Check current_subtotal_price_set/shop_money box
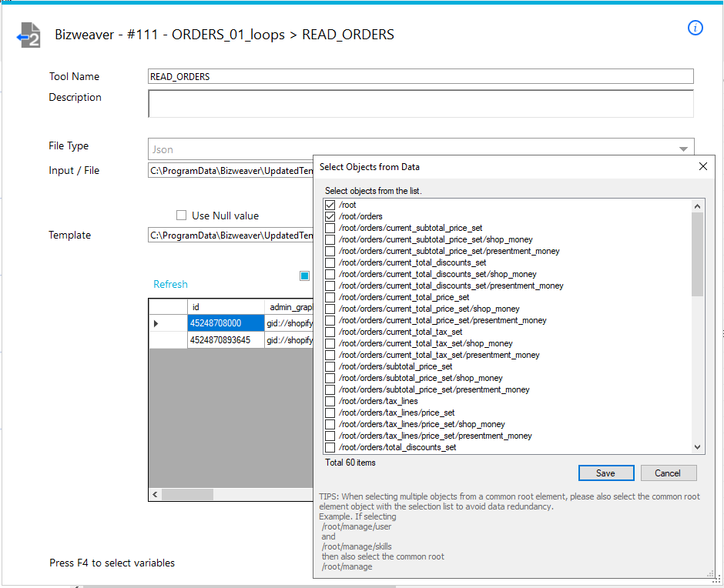 click(330, 239)
